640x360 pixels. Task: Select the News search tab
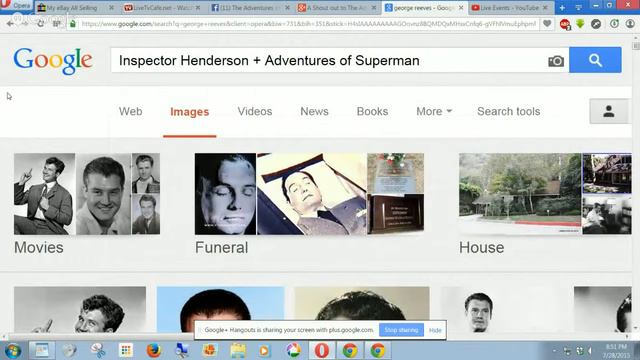tap(314, 111)
